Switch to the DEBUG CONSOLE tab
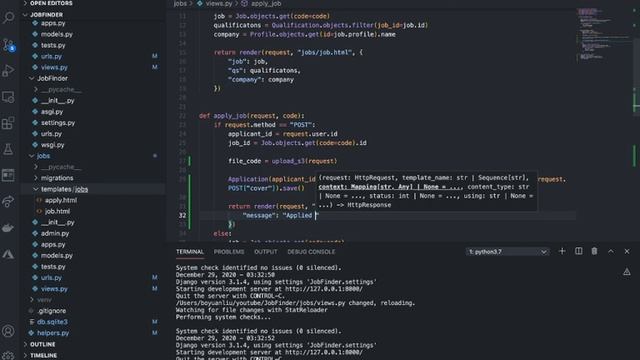The image size is (640, 360). point(311,252)
